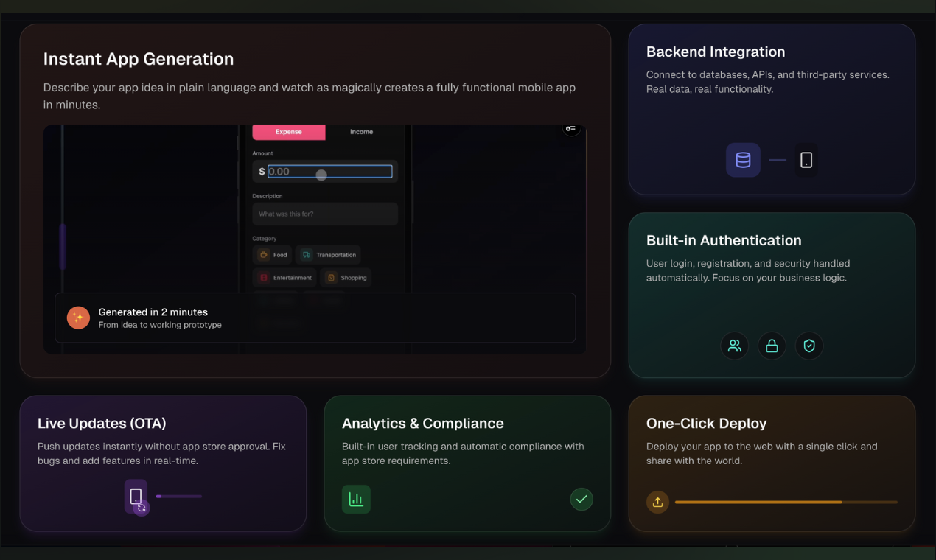This screenshot has width=936, height=560.
Task: Click the phone sync icon in Live Updates
Action: pyautogui.click(x=136, y=497)
